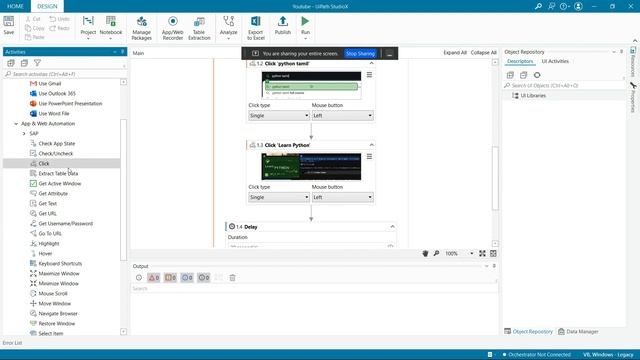Click the Cut command in ribbon
The width and height of the screenshot is (640, 360).
pyautogui.click(x=33, y=19)
